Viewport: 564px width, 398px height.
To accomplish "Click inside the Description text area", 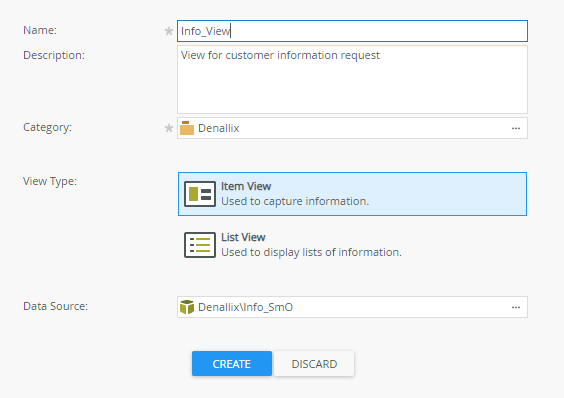I will pos(352,80).
